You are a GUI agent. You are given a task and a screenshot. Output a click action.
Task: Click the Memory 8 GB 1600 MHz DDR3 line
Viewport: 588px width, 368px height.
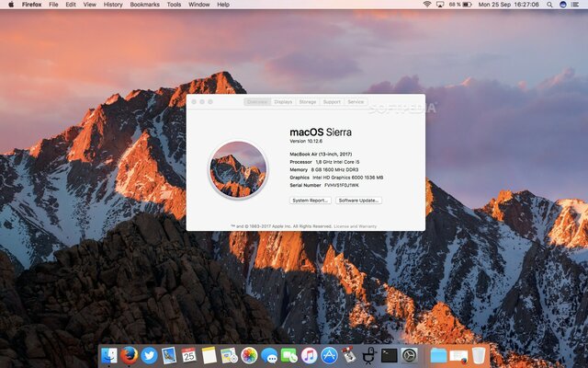click(324, 169)
